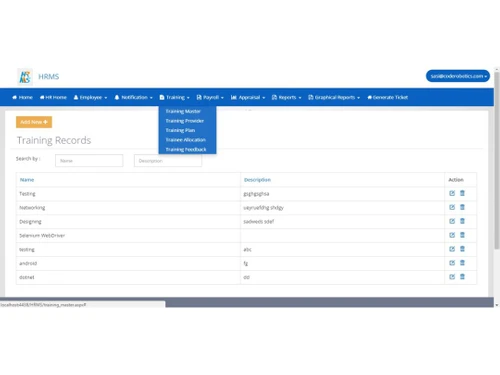
Task: Click the HRMS title text
Action: (49, 77)
